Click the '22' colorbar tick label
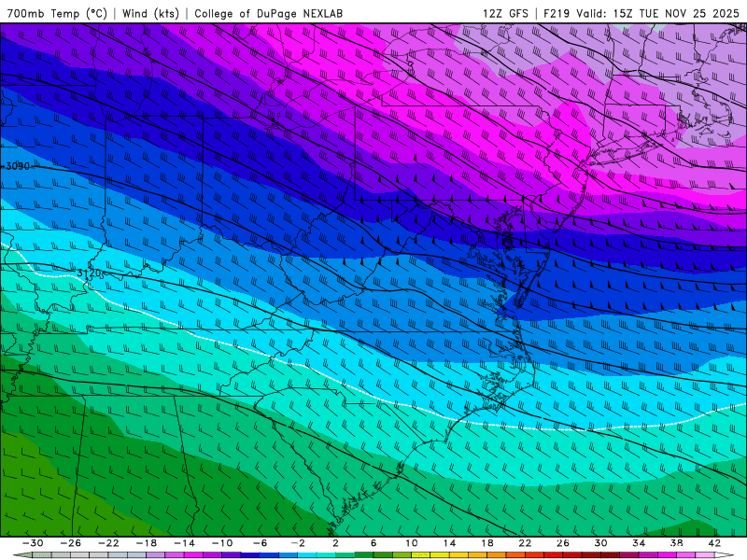Viewport: 747px width, 560px height. tap(525, 543)
